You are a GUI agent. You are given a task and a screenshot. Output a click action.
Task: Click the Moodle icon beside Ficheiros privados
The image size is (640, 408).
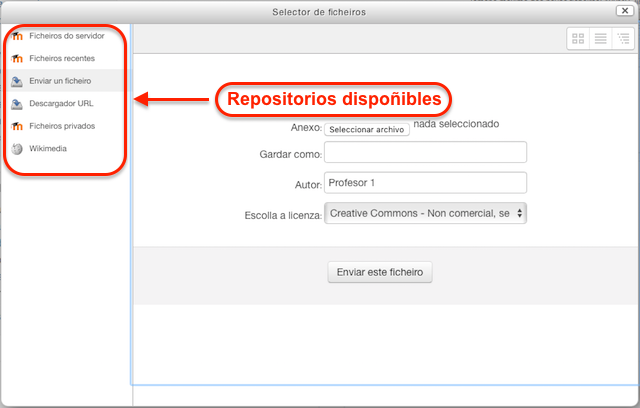click(17, 126)
